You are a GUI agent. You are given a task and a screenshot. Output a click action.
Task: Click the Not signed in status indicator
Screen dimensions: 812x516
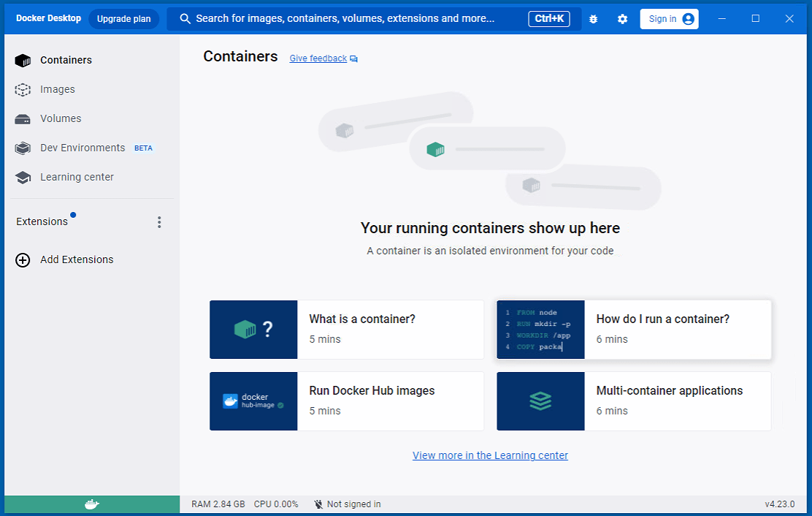(x=348, y=504)
